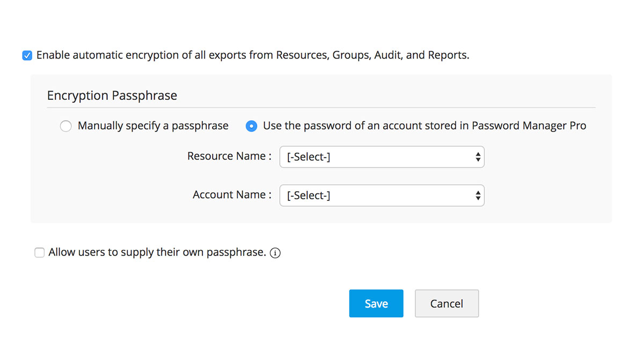Select the Manually specify a passphrase radio button

[x=65, y=126]
